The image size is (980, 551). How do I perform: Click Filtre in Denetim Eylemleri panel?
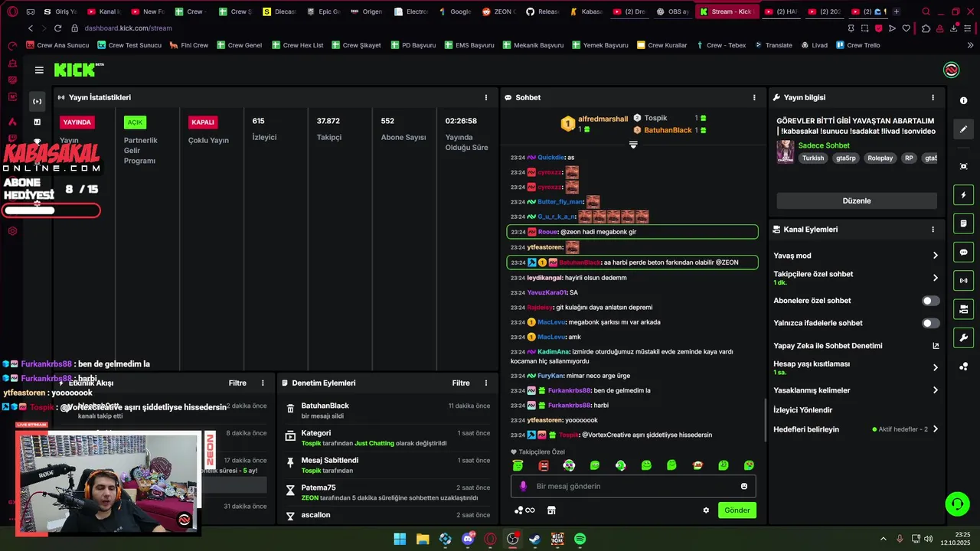pyautogui.click(x=461, y=383)
